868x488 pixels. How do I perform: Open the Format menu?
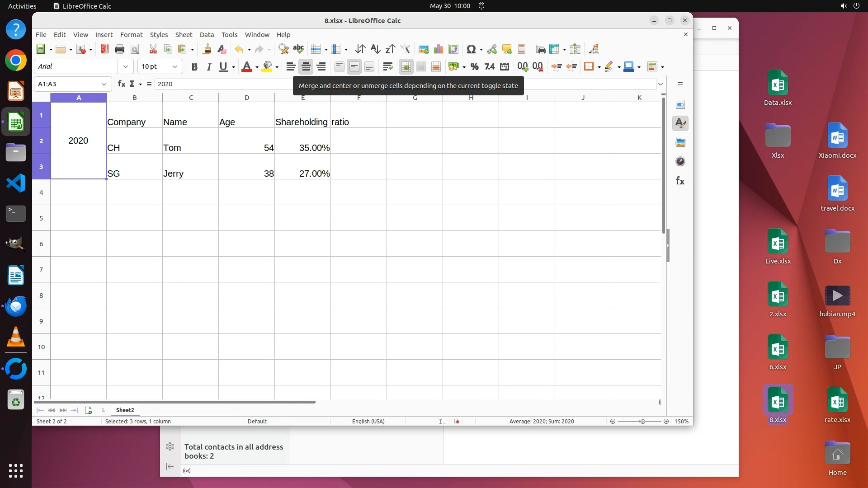point(131,35)
